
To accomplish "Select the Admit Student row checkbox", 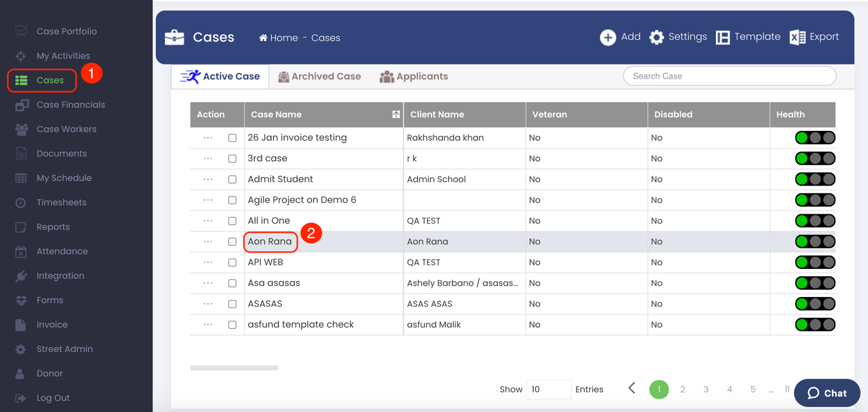I will pyautogui.click(x=232, y=180).
